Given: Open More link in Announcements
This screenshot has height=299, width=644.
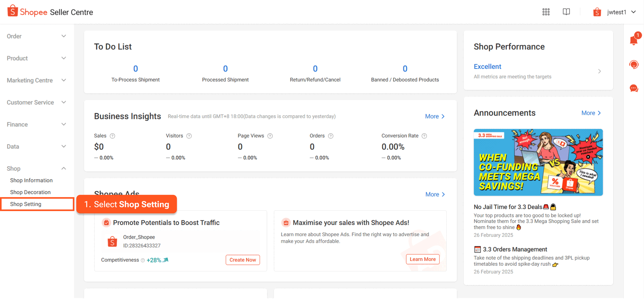Looking at the screenshot, I should point(591,113).
